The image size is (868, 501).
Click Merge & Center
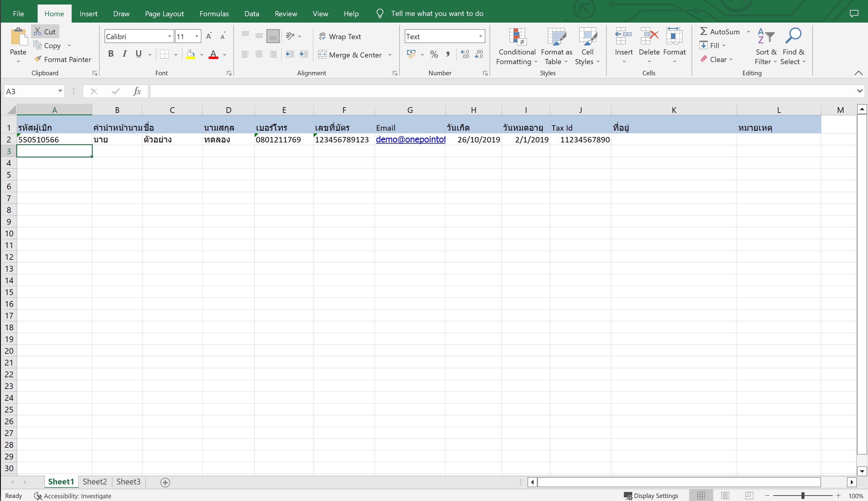click(350, 55)
